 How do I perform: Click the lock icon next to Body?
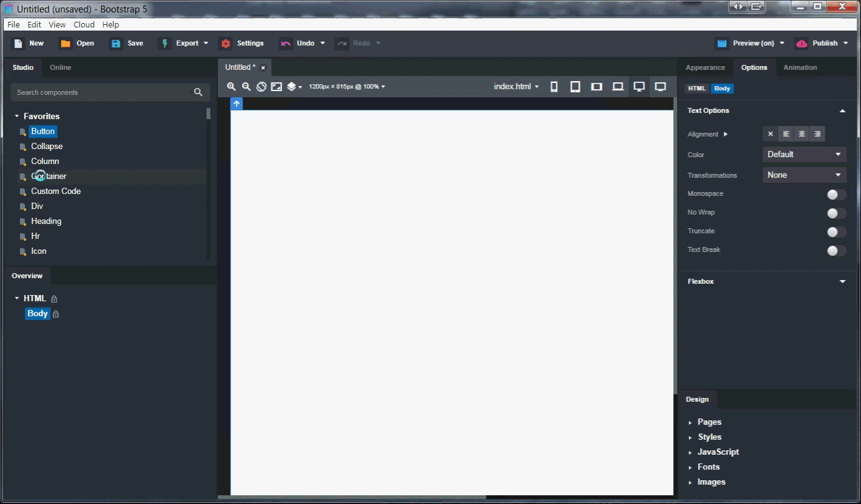[56, 314]
